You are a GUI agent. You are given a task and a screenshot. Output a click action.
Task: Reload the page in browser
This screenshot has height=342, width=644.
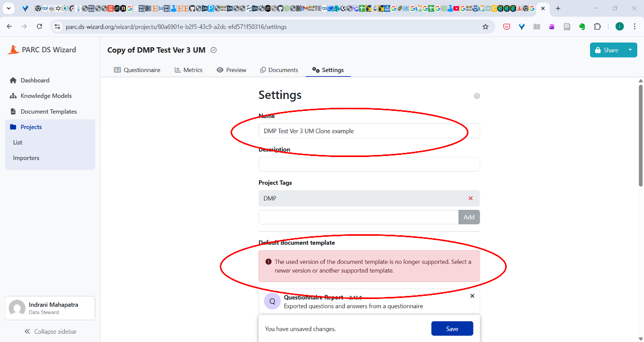39,26
